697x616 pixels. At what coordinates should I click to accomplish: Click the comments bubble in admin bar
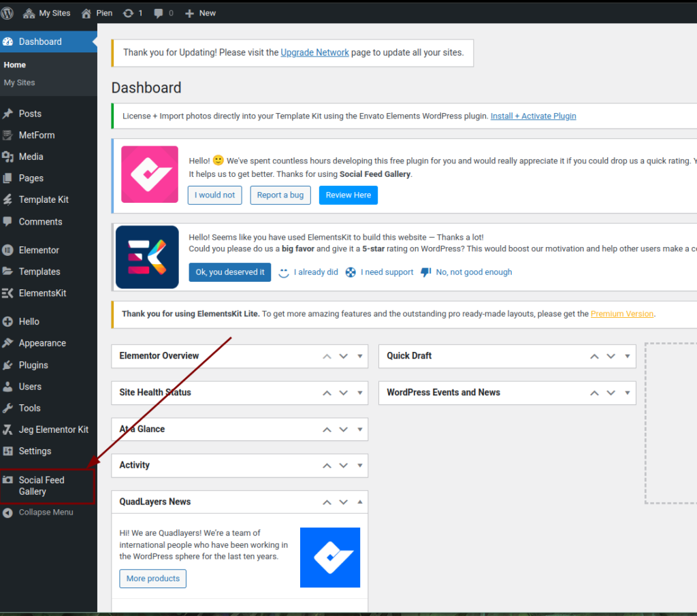coord(159,13)
